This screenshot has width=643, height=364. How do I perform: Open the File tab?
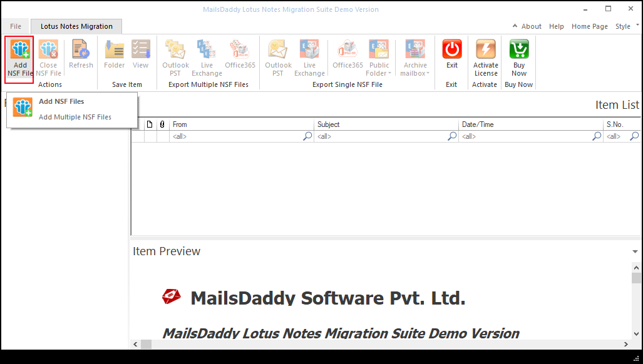16,26
